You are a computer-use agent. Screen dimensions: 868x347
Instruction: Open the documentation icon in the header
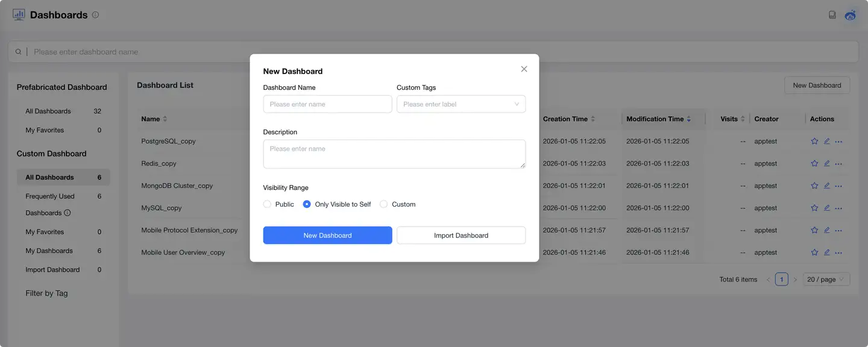pyautogui.click(x=832, y=14)
